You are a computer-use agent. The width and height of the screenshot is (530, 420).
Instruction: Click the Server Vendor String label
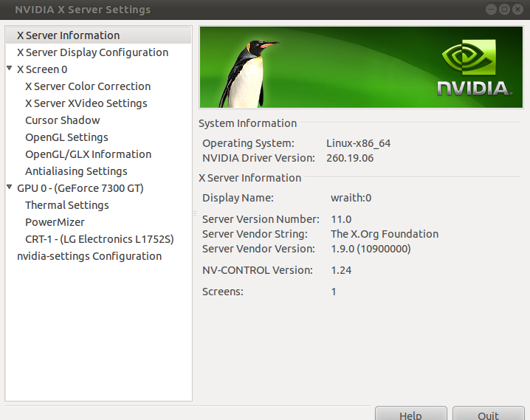point(255,234)
